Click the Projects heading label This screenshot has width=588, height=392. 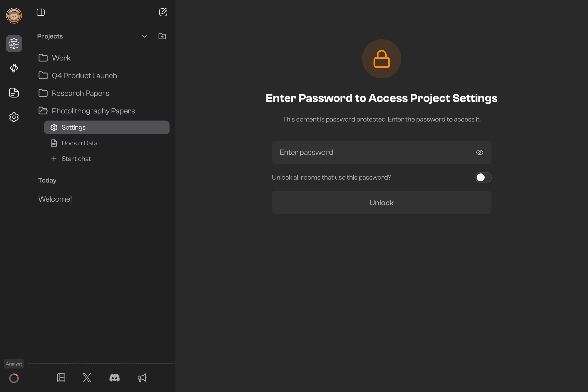[50, 36]
